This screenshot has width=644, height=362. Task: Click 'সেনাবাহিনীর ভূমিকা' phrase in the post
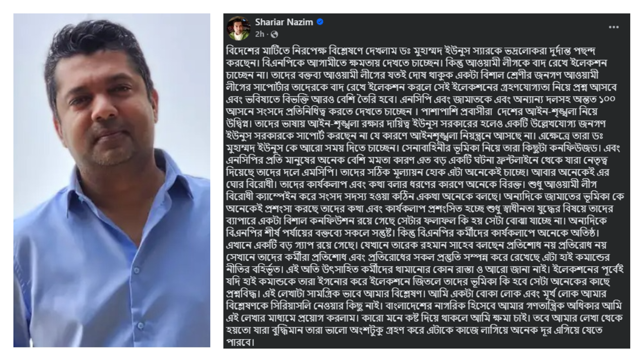[x=434, y=148]
